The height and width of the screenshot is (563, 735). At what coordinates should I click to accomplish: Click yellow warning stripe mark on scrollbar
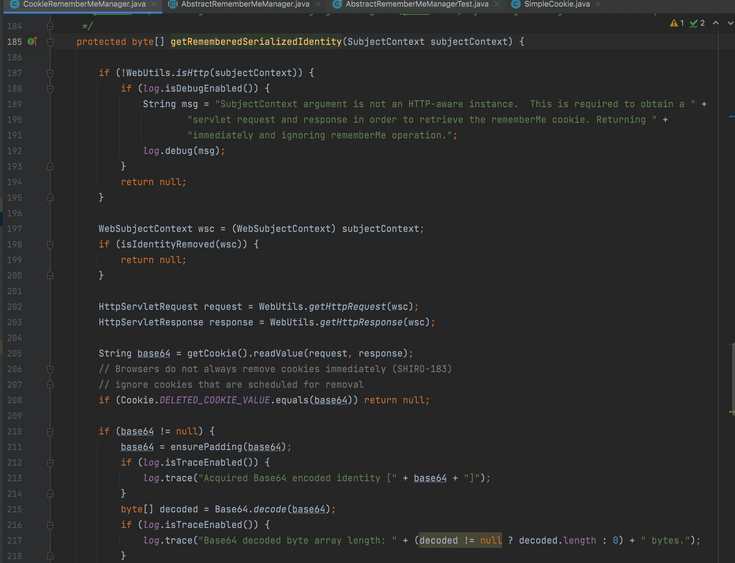pos(732,412)
